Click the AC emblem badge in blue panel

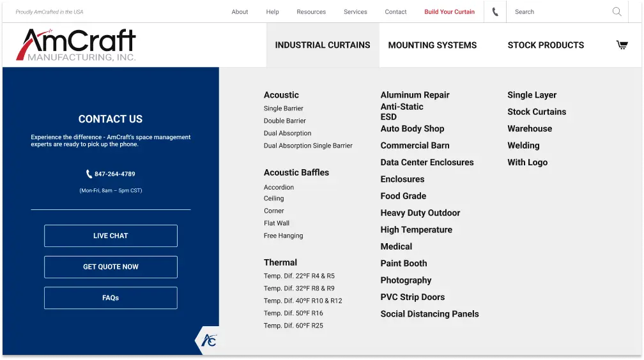[x=209, y=340]
